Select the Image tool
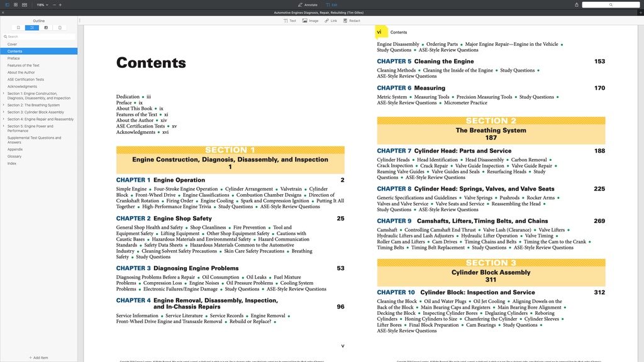The height and width of the screenshot is (362, 644). pos(311,21)
